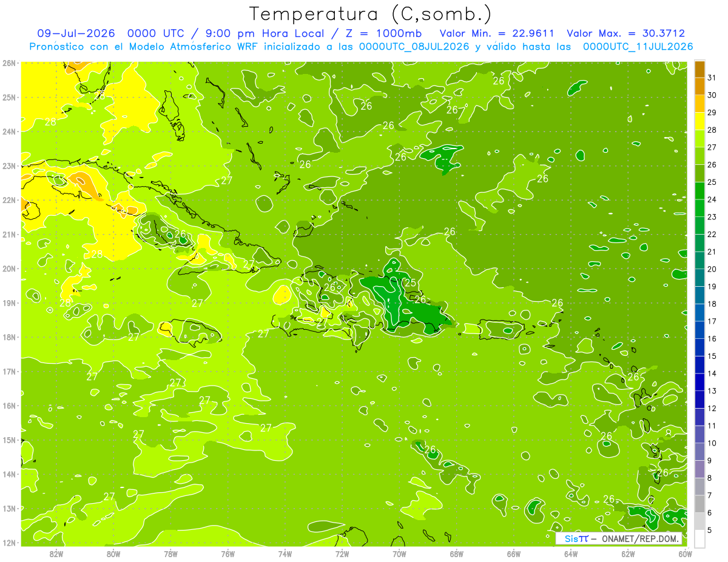Viewport: 728px width, 562px height.
Task: Click the colorbar label 18
Action: click(x=712, y=304)
